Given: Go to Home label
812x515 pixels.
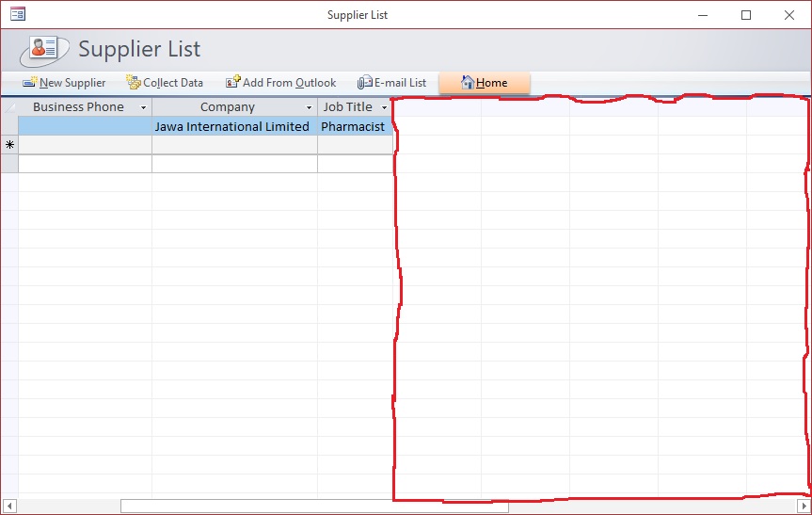Looking at the screenshot, I should pos(491,83).
